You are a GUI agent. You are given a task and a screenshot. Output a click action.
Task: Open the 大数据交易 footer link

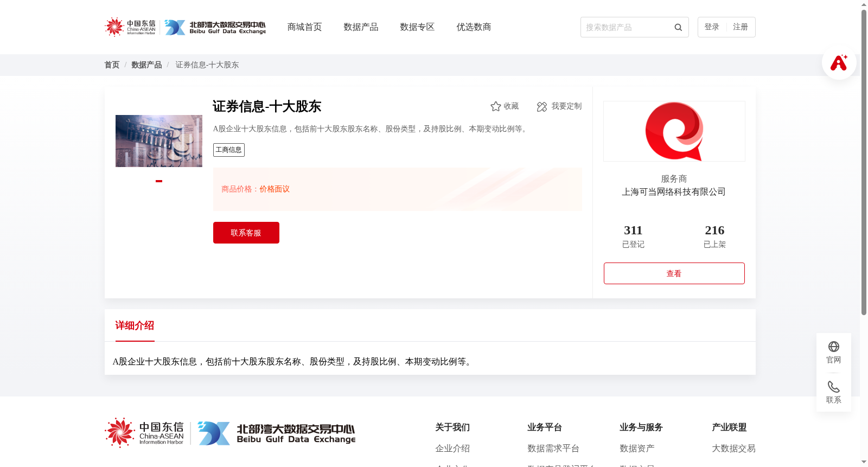[733, 449]
